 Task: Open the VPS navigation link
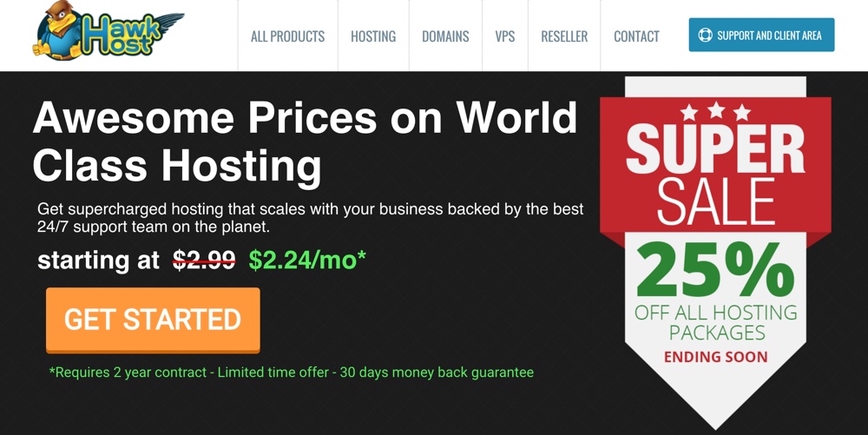point(505,36)
